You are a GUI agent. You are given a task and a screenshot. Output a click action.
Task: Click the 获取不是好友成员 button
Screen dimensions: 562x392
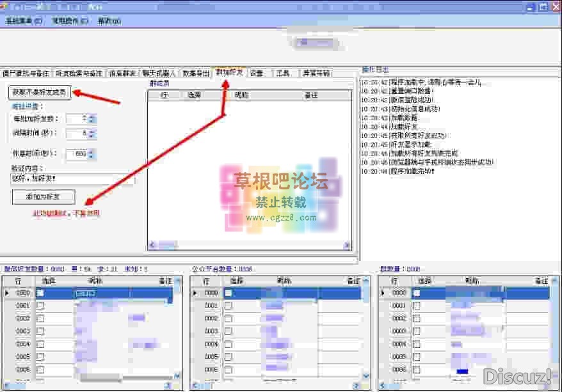(40, 93)
